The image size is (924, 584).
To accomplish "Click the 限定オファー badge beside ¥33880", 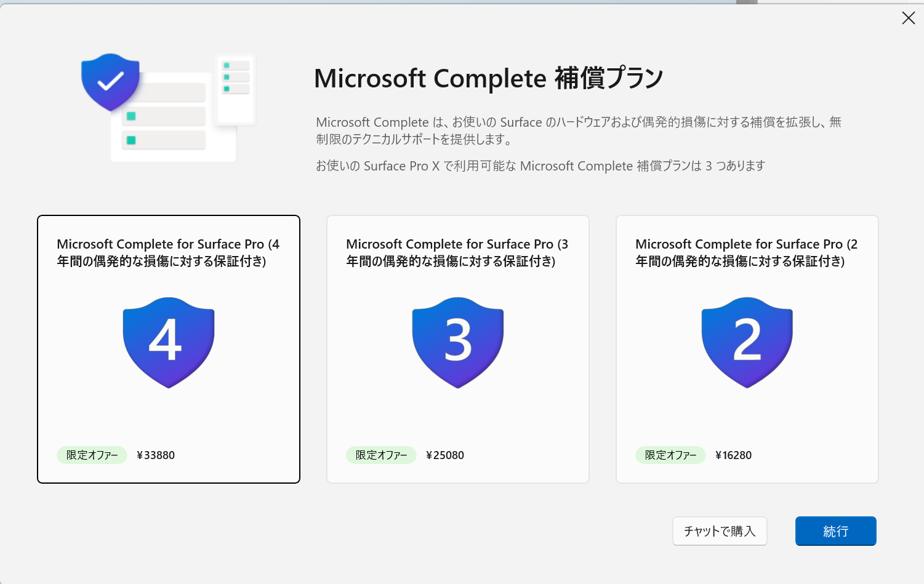I will point(92,455).
